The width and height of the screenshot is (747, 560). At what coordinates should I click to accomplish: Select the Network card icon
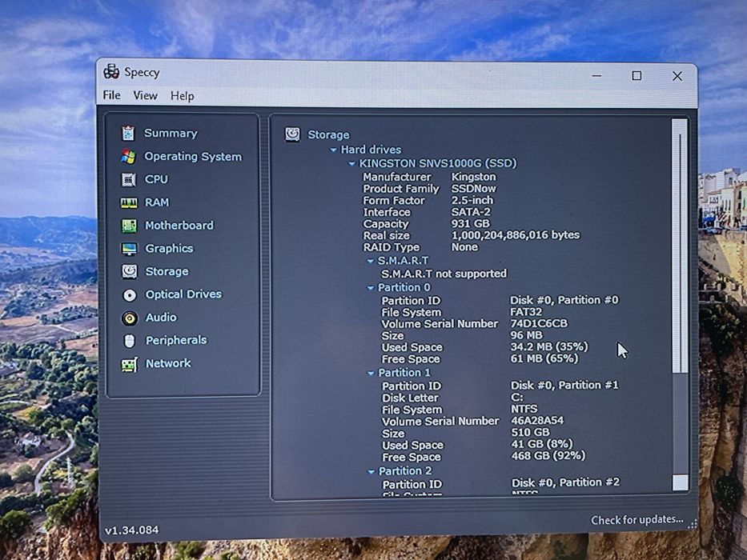tap(130, 364)
